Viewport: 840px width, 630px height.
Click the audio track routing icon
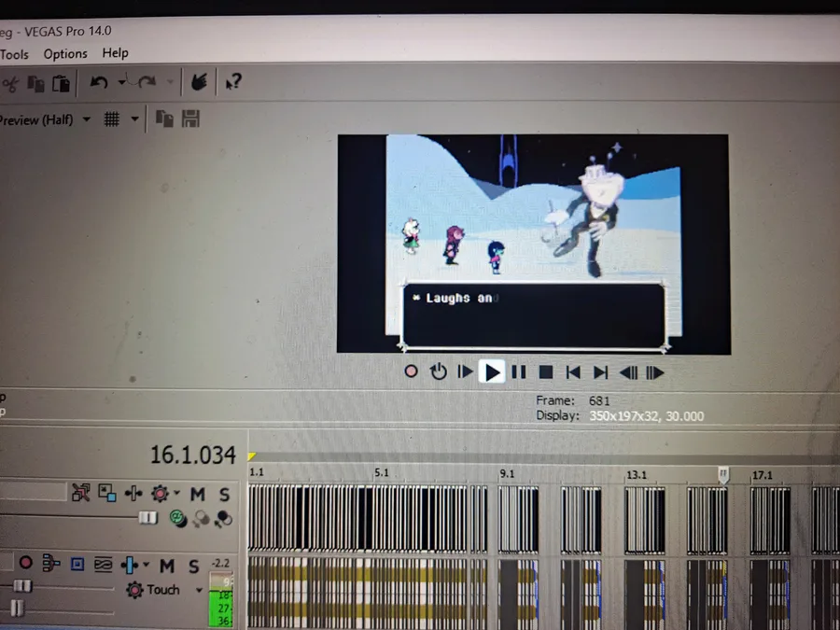coord(51,563)
